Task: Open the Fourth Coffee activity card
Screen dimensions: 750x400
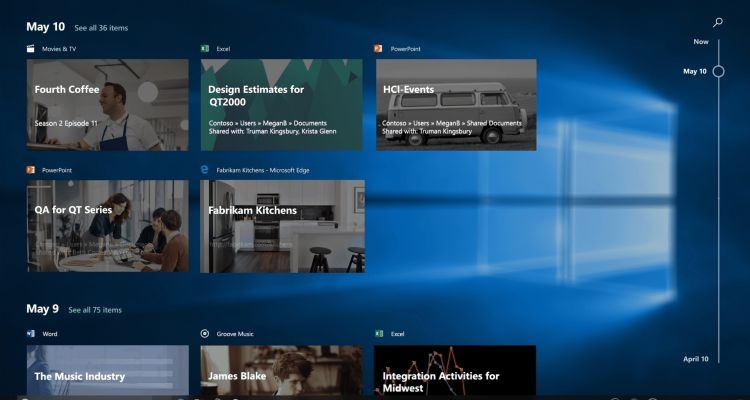Action: click(108, 105)
